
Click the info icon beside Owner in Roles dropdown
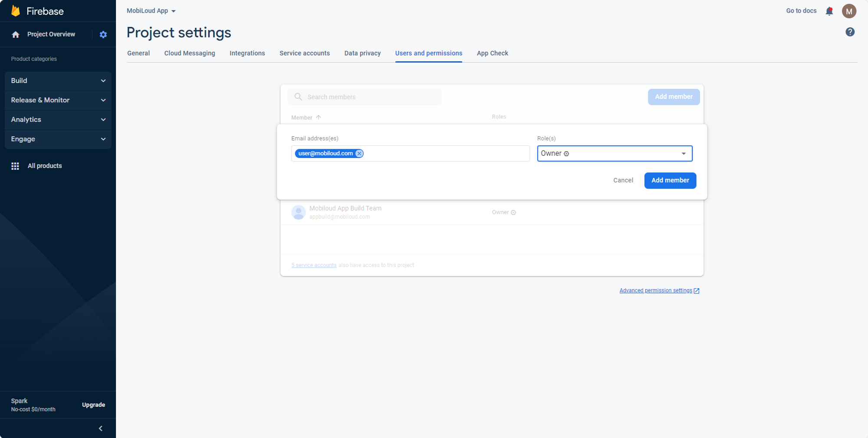(x=566, y=154)
